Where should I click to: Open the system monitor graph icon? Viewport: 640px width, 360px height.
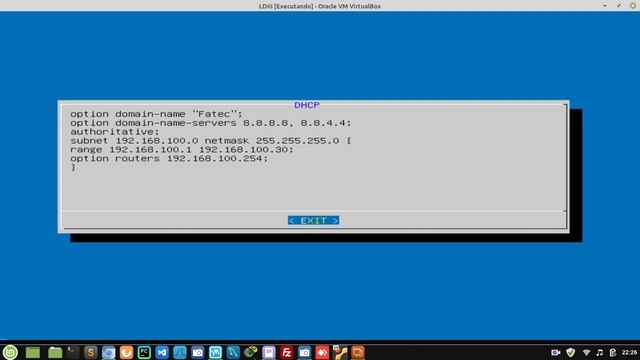click(x=216, y=352)
